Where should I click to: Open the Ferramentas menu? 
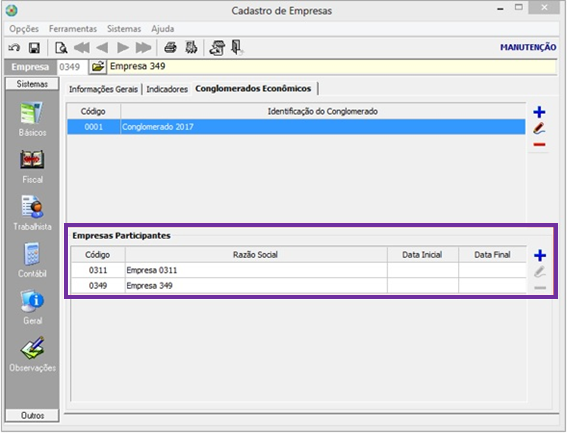point(73,29)
